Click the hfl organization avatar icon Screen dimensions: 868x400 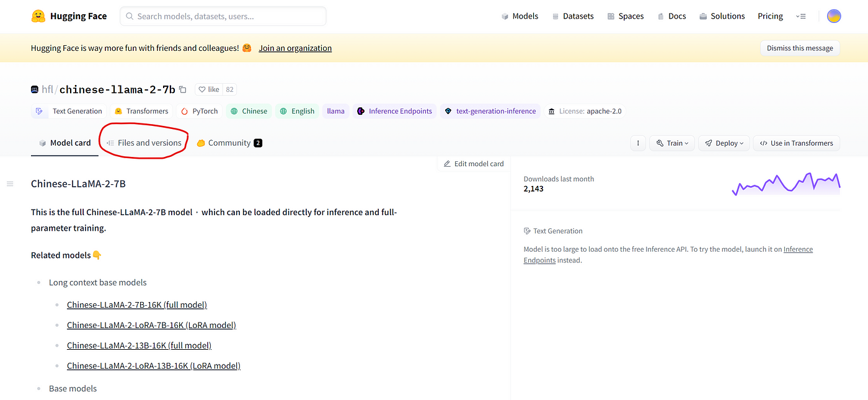pos(35,90)
